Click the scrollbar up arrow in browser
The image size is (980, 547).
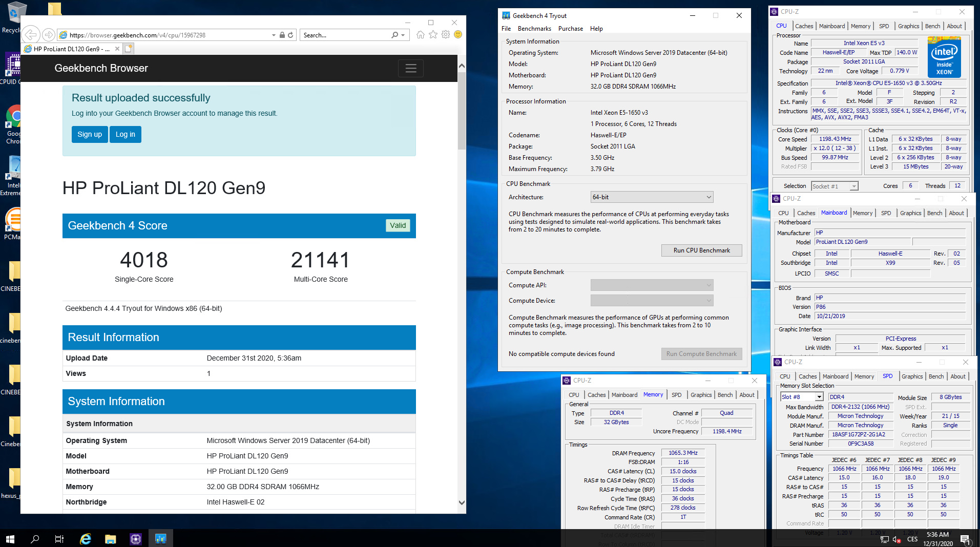pos(462,66)
